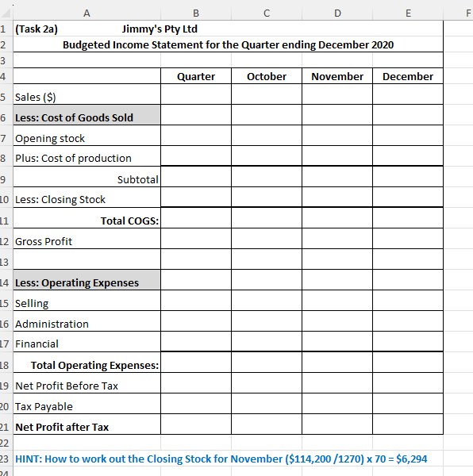
Task: Select column B header
Action: coord(196,13)
